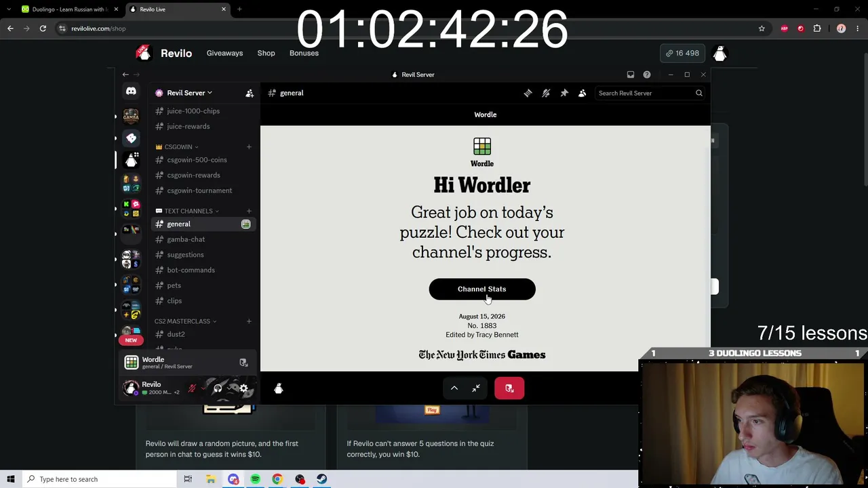This screenshot has width=868, height=488.
Task: Collapse the CSGOWIN category
Action: [178, 146]
